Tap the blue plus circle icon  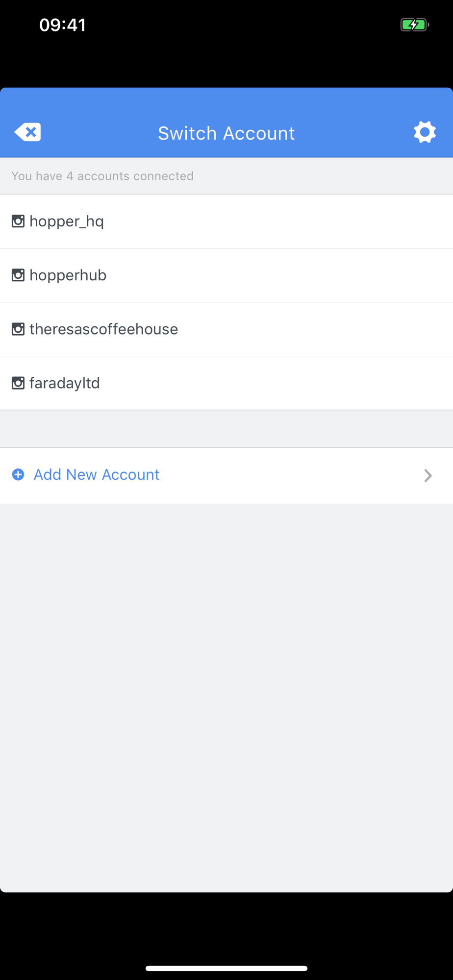pos(18,475)
